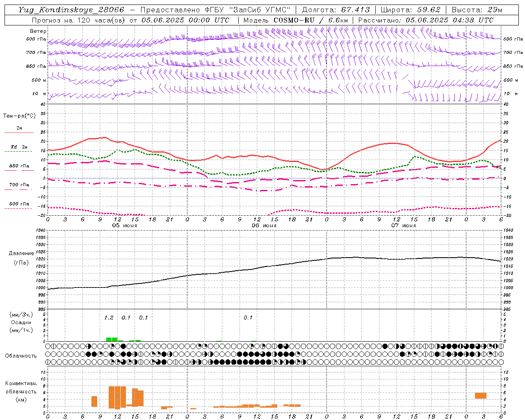Click the 500 гПа temperature legend entry
Image resolution: width=525 pixels, height=420 pixels.
(x=19, y=204)
